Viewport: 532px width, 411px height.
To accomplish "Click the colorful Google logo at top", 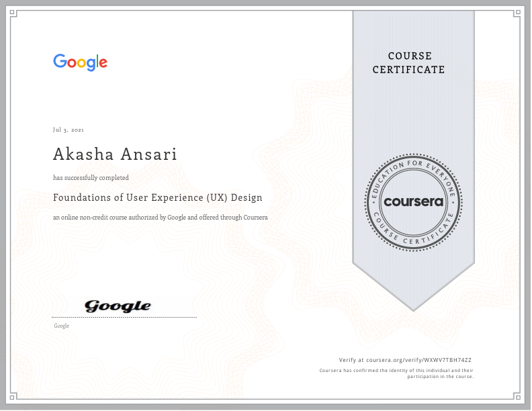I will [x=81, y=62].
